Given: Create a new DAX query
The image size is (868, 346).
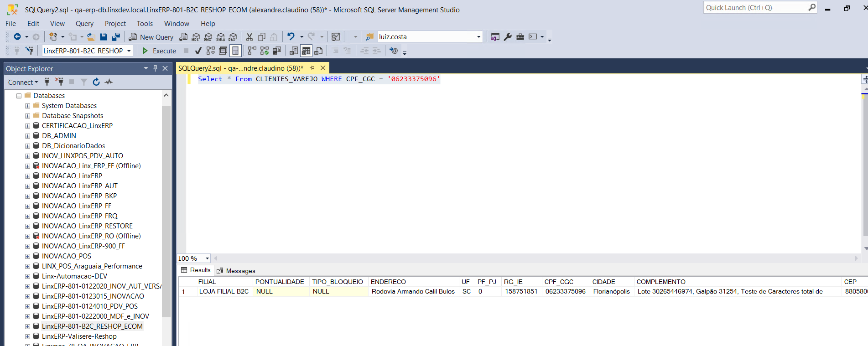Looking at the screenshot, I should (x=233, y=37).
